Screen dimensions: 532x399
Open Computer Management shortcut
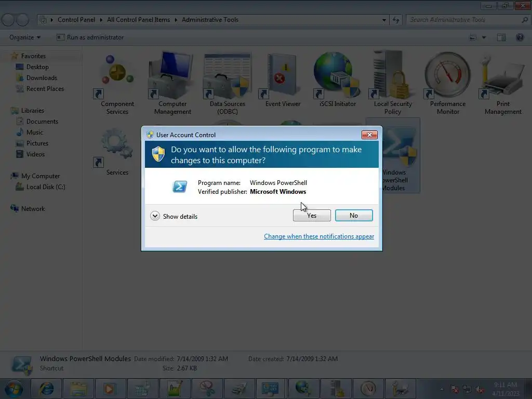click(172, 83)
